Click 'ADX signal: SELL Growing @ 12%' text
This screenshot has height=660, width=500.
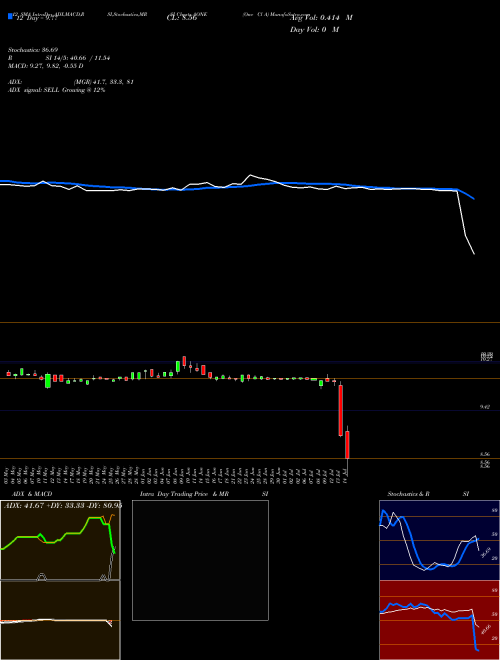pos(56,90)
